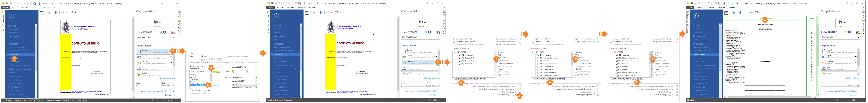Uncheck '006 - Impianto elettrico' checkbox
The image size is (868, 103).
[x=538, y=72]
